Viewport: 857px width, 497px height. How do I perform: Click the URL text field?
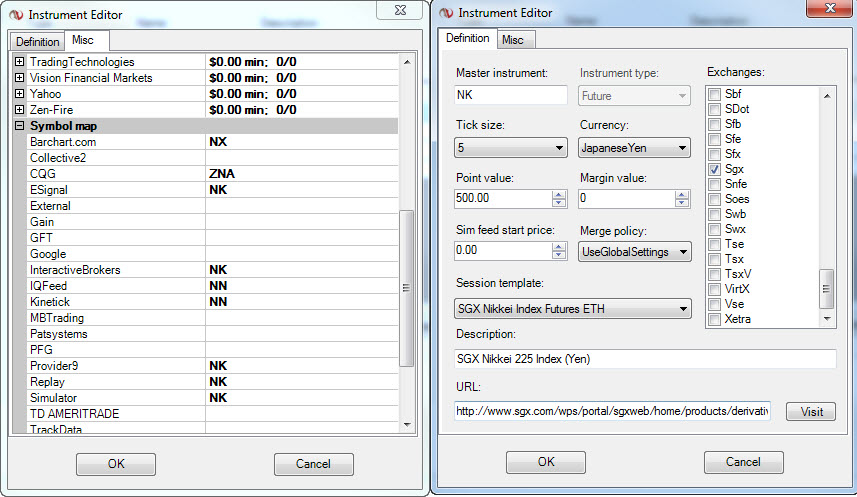pos(612,411)
